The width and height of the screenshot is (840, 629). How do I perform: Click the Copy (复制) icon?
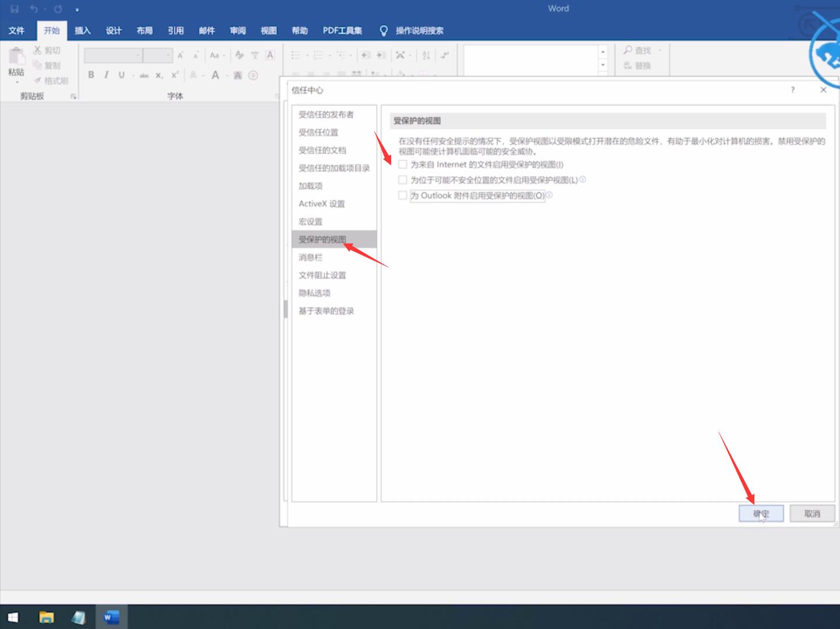point(38,65)
